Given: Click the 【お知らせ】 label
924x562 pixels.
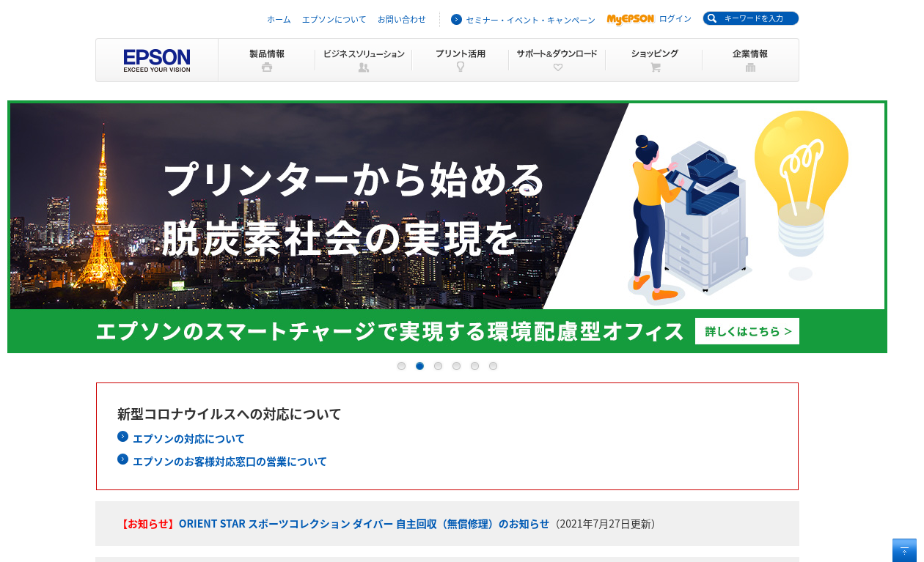Looking at the screenshot, I should click(148, 524).
